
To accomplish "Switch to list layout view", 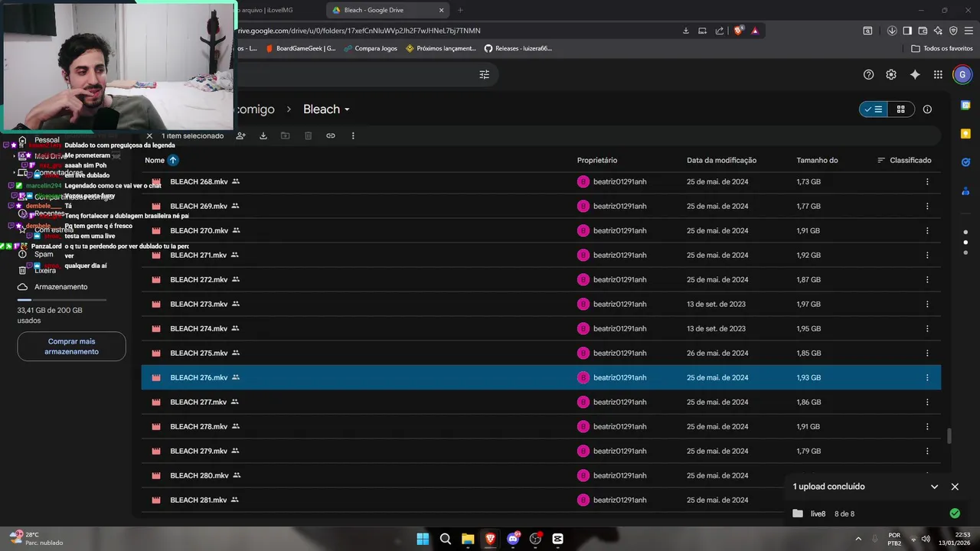I will pos(874,109).
